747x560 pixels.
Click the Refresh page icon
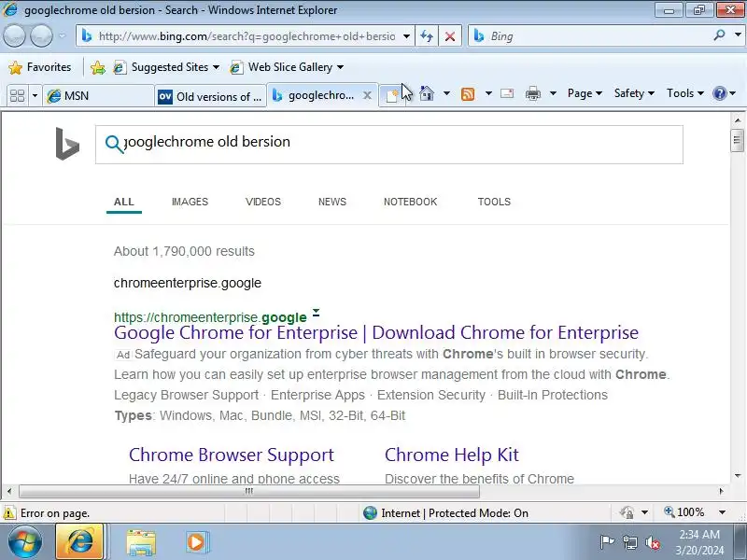(427, 36)
